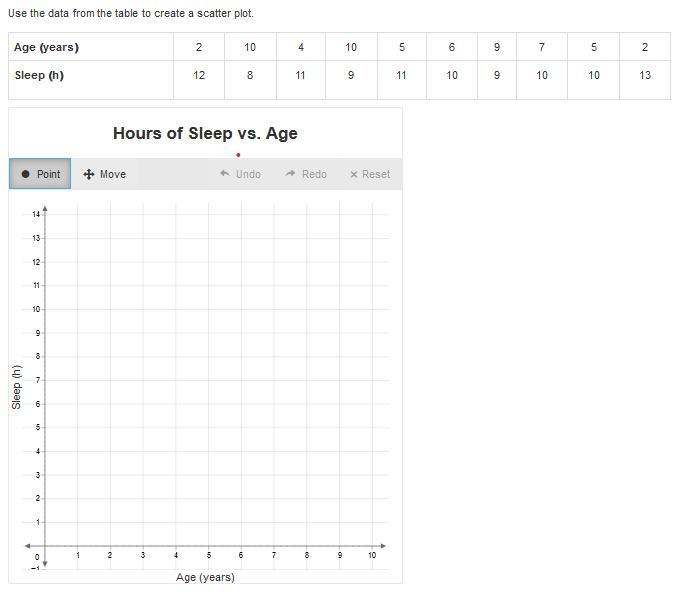Plot a point at age 10, sleep 8
This screenshot has height=595, width=691.
pyautogui.click(x=372, y=357)
